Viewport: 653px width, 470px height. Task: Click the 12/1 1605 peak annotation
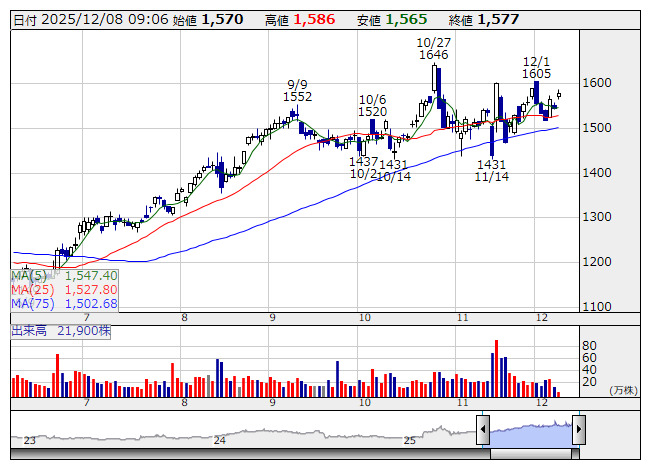point(536,68)
